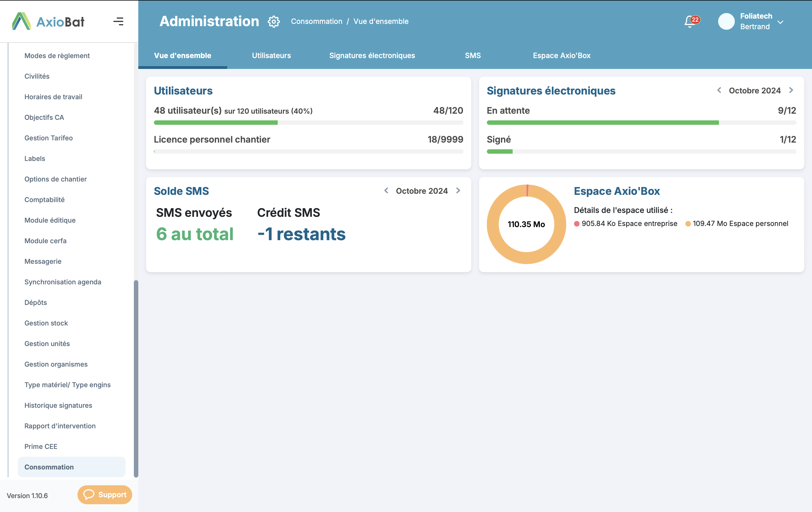Click the Consommation breadcrumb link
This screenshot has height=512, width=812.
pyautogui.click(x=316, y=21)
